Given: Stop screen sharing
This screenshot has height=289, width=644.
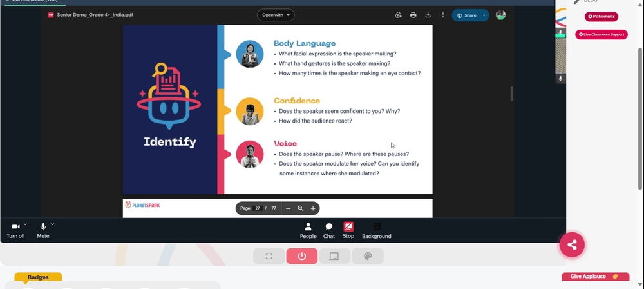Looking at the screenshot, I should pos(348,230).
